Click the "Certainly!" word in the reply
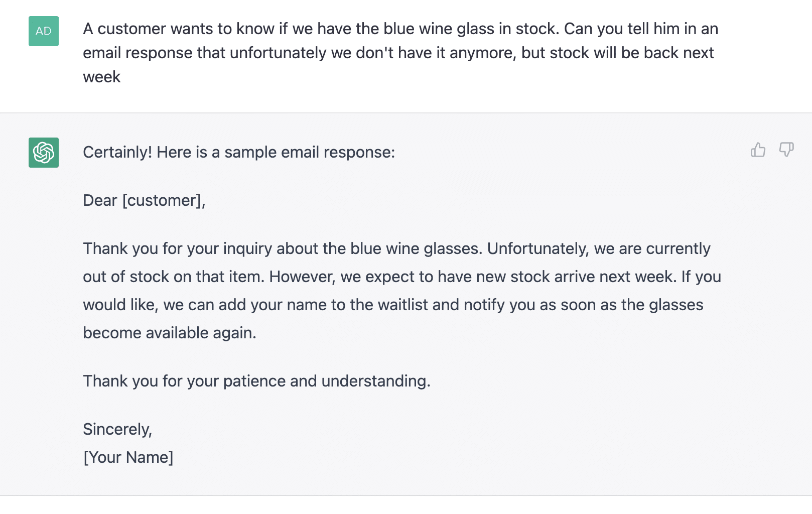 click(x=117, y=152)
